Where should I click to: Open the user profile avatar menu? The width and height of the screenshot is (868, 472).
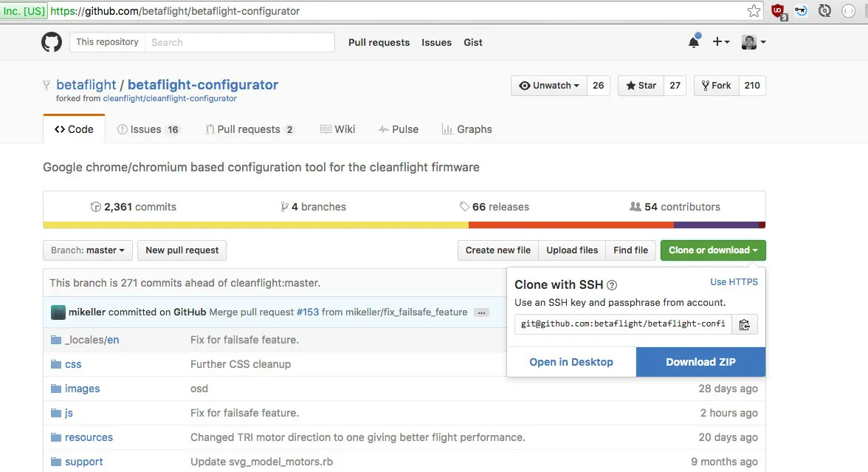[x=753, y=42]
